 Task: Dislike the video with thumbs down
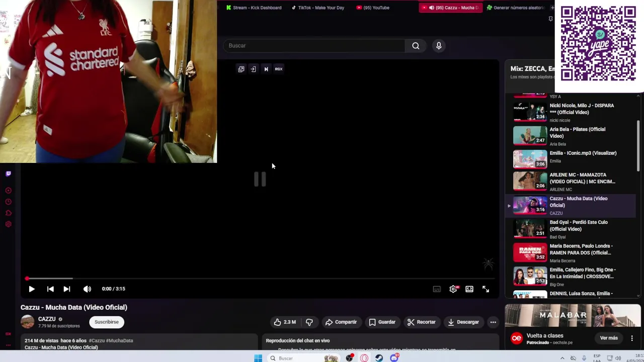coord(309,322)
